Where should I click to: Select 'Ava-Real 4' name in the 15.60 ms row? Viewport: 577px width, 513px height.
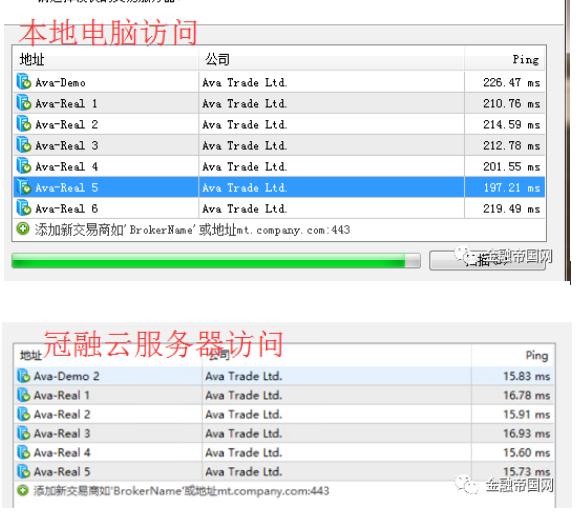click(x=62, y=453)
